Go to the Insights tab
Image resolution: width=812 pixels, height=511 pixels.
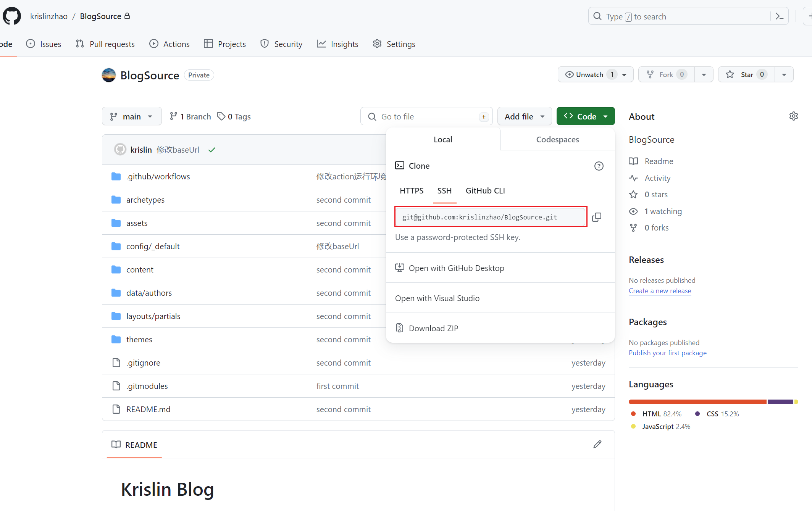[x=337, y=44]
